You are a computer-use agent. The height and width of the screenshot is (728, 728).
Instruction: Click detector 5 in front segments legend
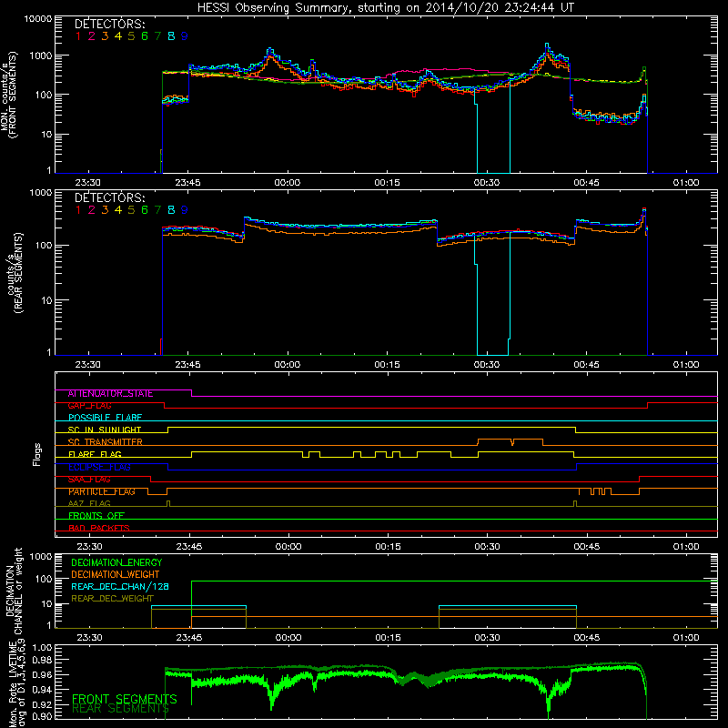[131, 36]
